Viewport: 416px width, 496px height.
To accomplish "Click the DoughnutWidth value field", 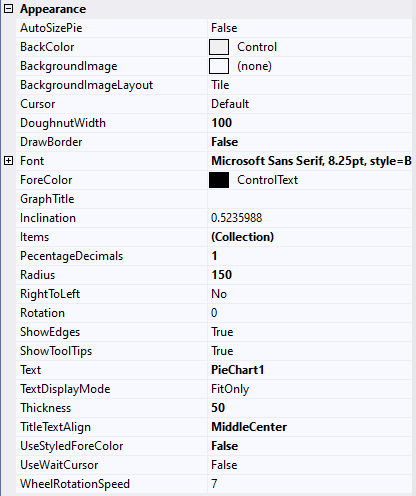I will point(310,123).
